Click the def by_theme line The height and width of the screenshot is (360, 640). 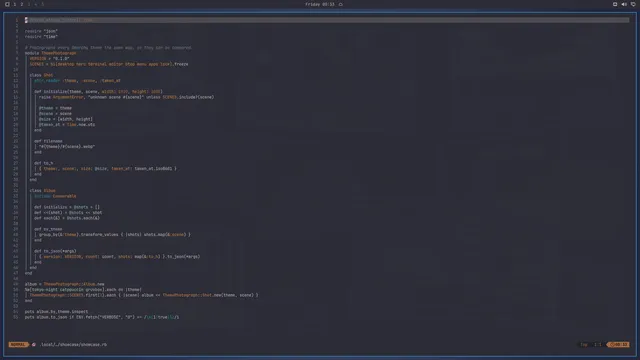(x=48, y=229)
